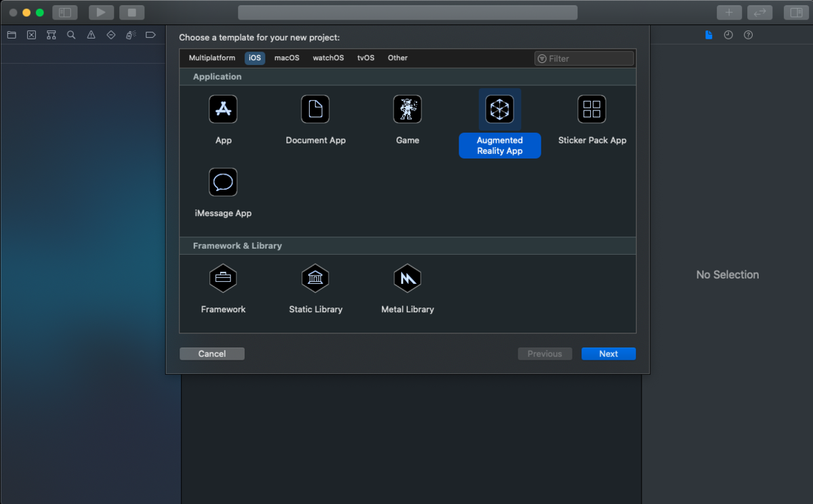Click the iMessage App label
The width and height of the screenshot is (813, 504).
coord(223,213)
